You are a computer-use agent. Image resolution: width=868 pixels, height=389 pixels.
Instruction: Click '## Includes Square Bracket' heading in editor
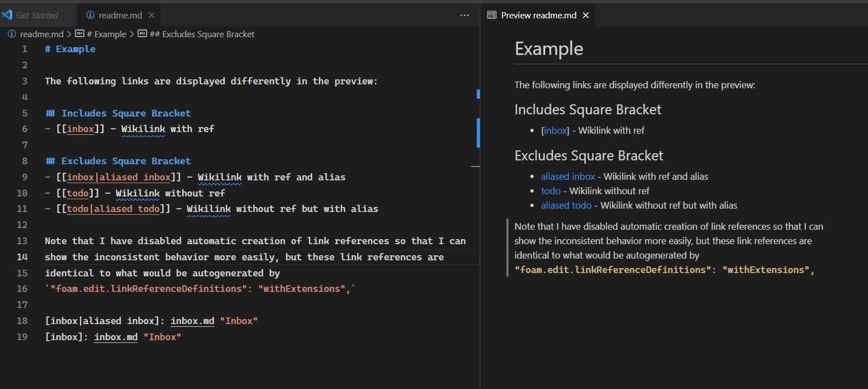pyautogui.click(x=118, y=114)
